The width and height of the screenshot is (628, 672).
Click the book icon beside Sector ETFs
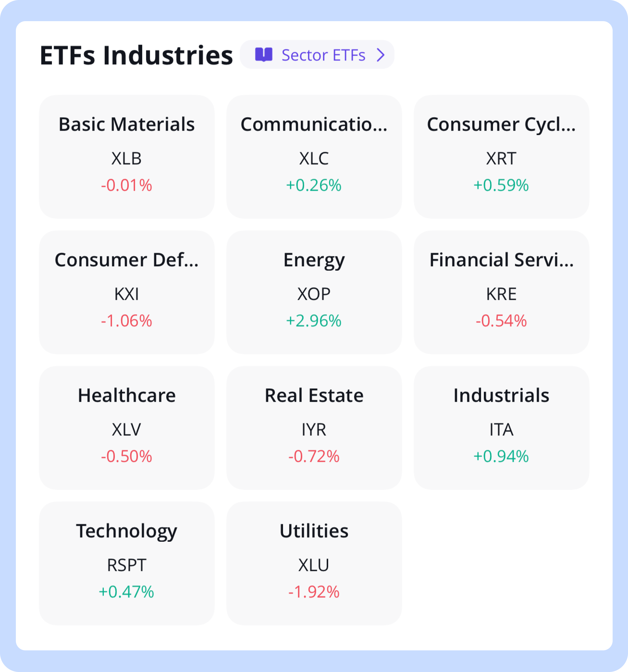click(x=264, y=55)
